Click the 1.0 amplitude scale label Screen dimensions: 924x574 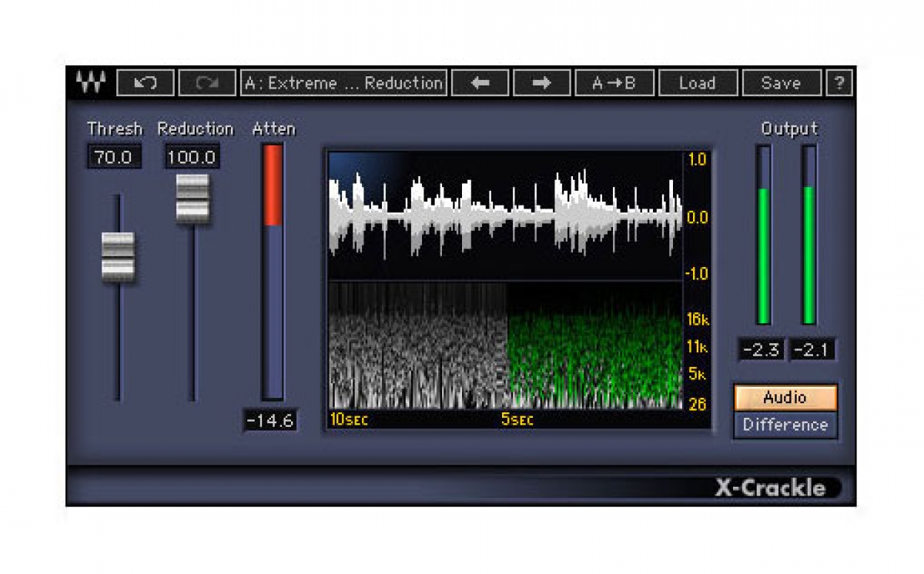[x=697, y=160]
